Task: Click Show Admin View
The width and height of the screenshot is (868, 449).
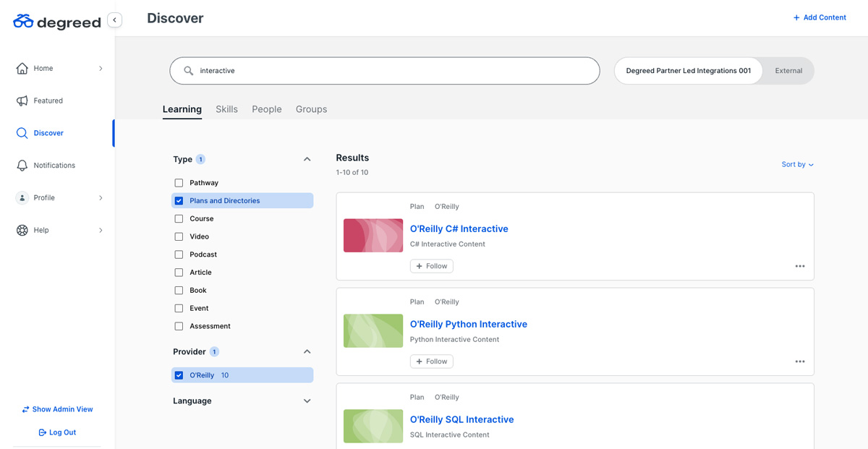Action: 57,409
